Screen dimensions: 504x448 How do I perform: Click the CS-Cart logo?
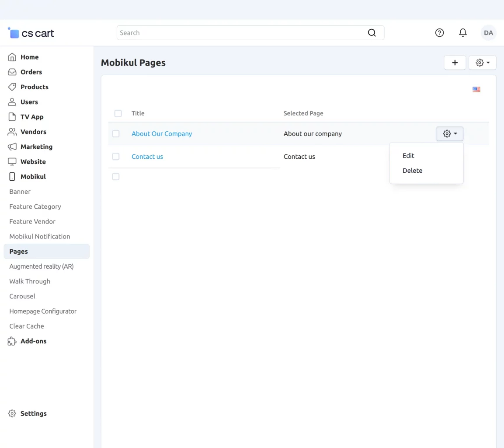[31, 33]
